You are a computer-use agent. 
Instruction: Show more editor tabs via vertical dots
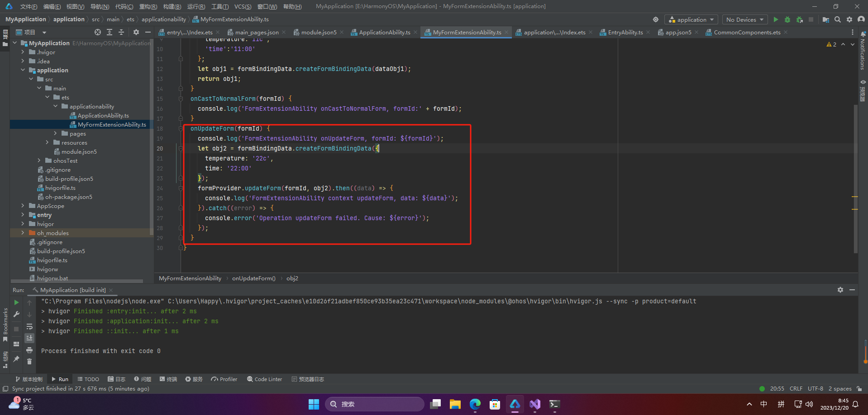853,32
